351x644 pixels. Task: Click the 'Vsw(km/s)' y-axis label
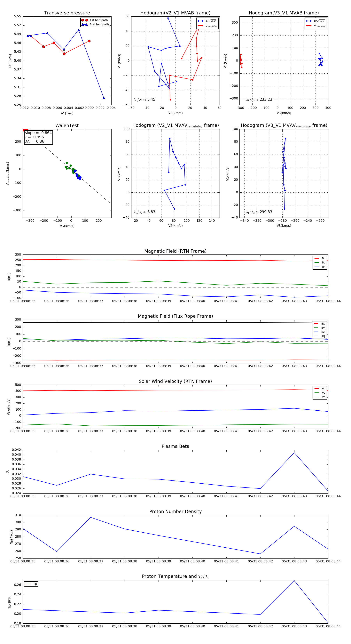(x=9, y=407)
